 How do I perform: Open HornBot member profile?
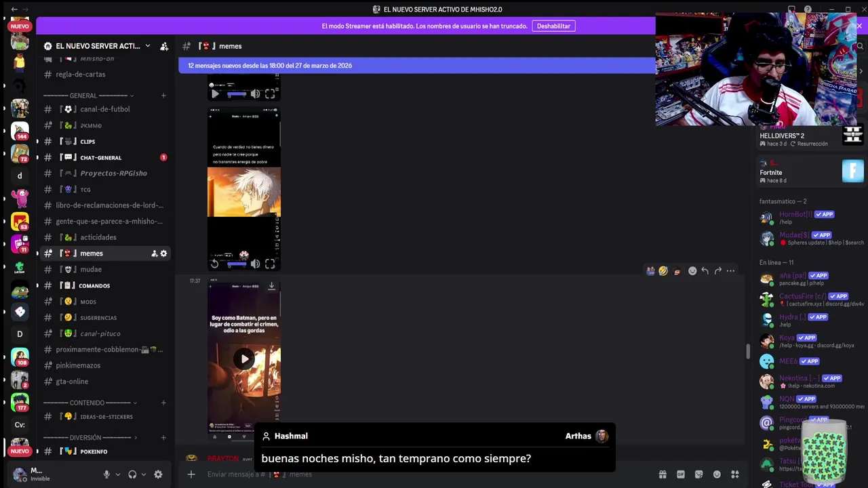click(810, 218)
